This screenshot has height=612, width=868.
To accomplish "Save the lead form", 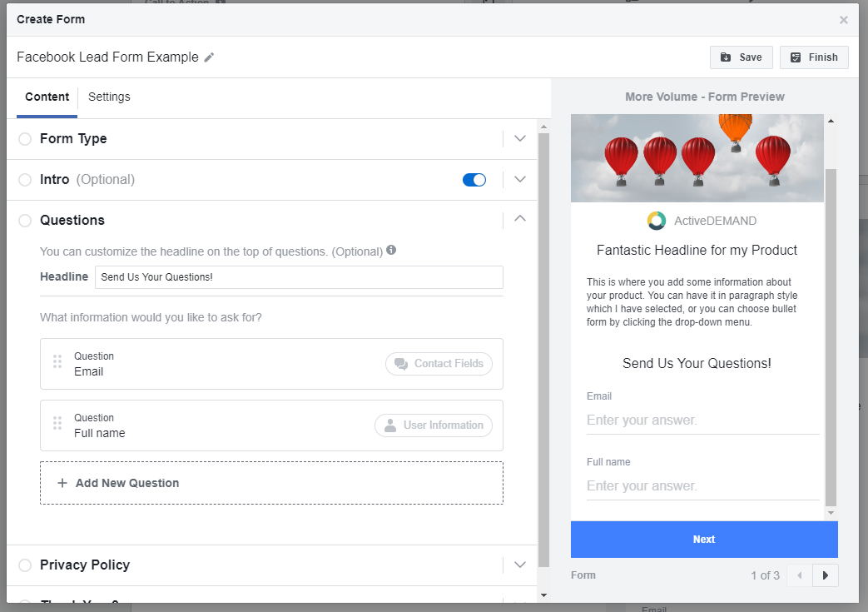I will pos(742,57).
